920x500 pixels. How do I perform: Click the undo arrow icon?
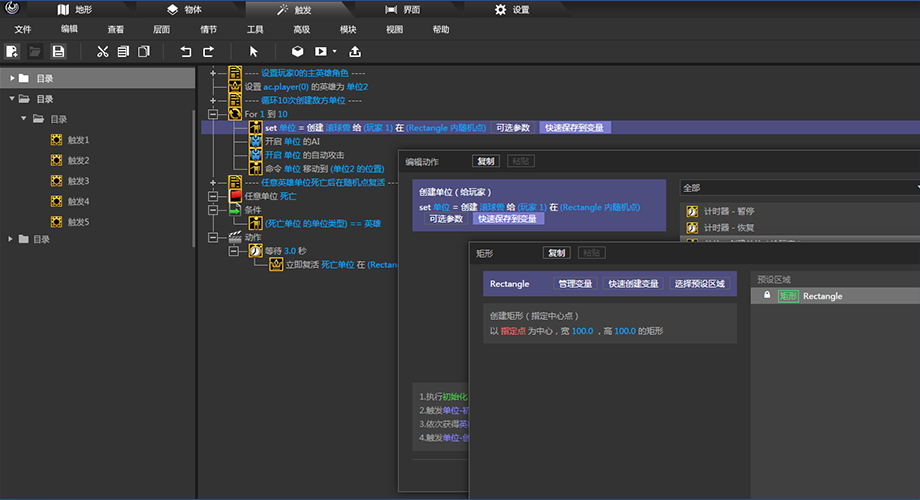pyautogui.click(x=185, y=51)
